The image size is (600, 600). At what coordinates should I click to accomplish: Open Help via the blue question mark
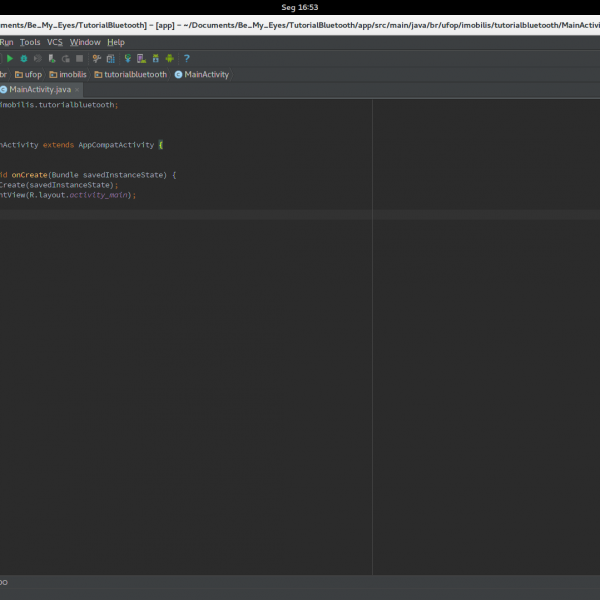point(187,59)
